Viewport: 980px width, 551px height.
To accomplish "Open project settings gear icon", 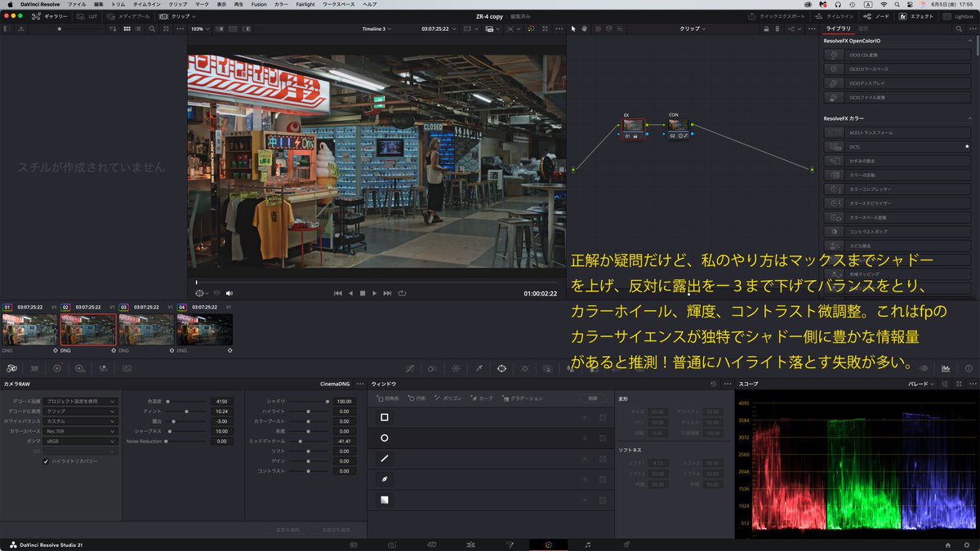I will tap(966, 544).
